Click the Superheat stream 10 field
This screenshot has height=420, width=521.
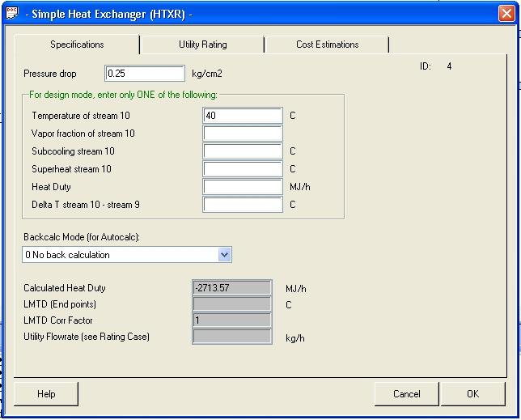pos(243,169)
